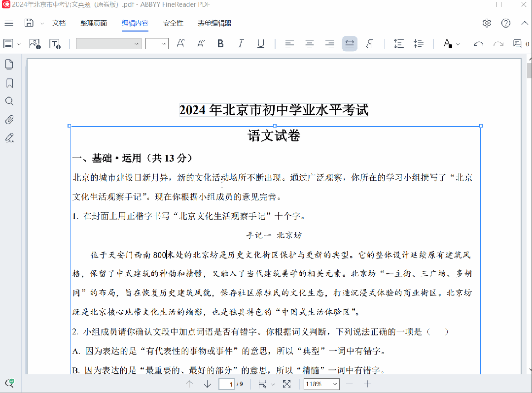Open the Digital Signatures panel
The image size is (532, 393).
tap(9, 138)
